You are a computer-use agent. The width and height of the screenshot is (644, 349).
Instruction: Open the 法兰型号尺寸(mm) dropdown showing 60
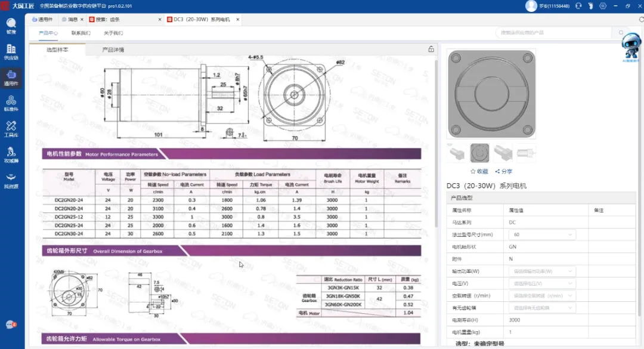[541, 234]
